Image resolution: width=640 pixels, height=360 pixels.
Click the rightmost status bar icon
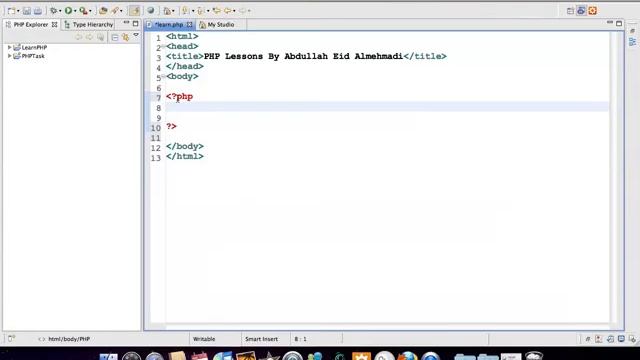pyautogui.click(x=632, y=339)
